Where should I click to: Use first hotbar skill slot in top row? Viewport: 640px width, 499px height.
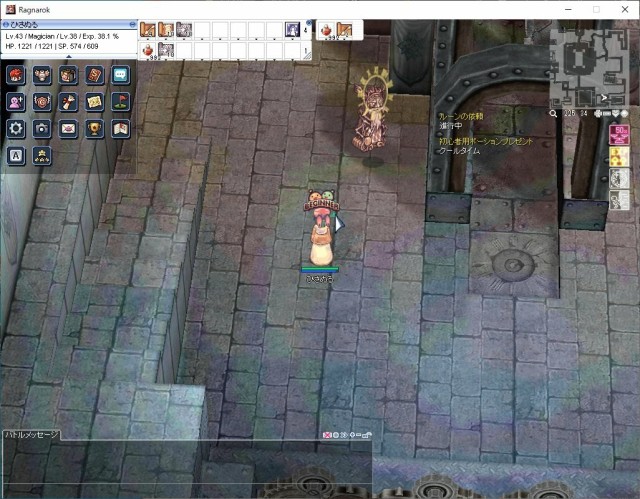148,30
